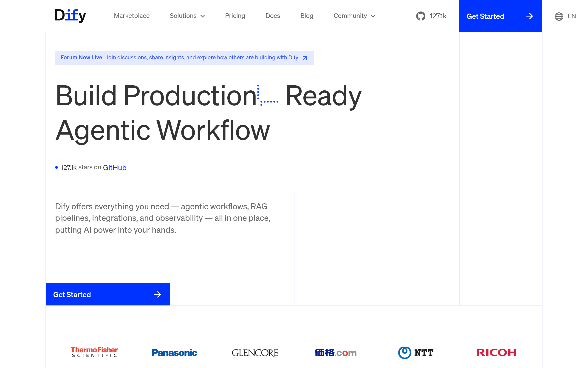Click the Thermo Fisher Scientific logo
588x368 pixels.
tap(94, 352)
